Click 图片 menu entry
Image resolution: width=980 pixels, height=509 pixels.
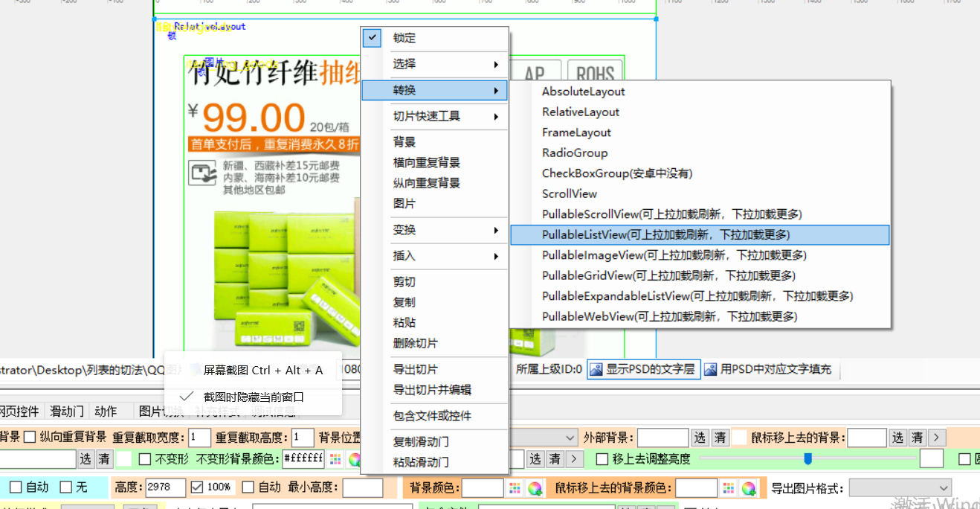point(434,203)
